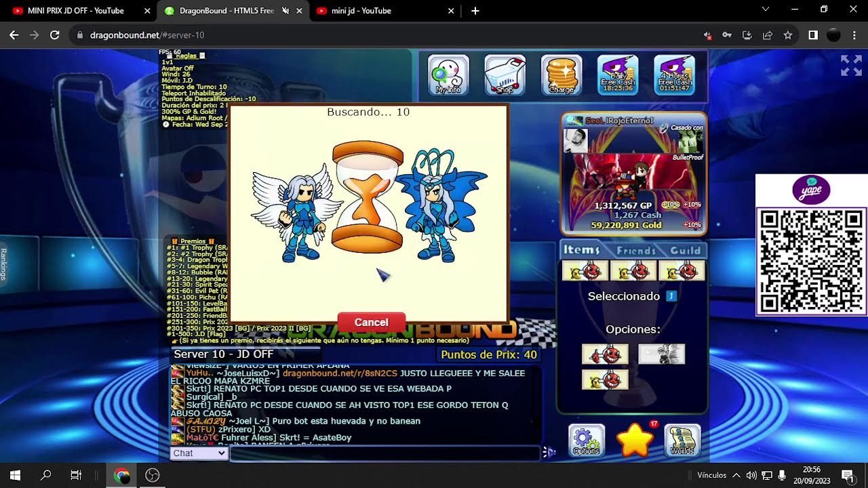Click the yellow star notifications icon
Viewport: 868px width, 488px height.
point(635,441)
